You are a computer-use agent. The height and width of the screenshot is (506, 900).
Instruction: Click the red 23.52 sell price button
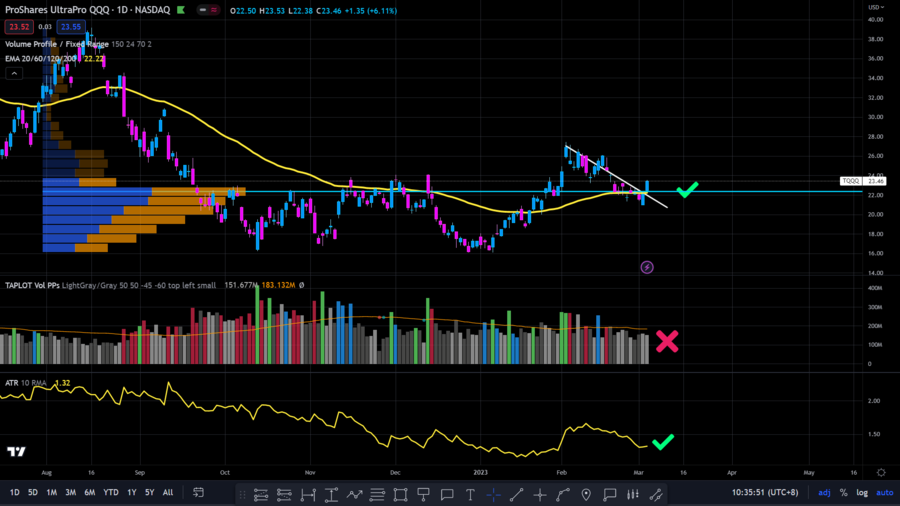click(x=19, y=26)
